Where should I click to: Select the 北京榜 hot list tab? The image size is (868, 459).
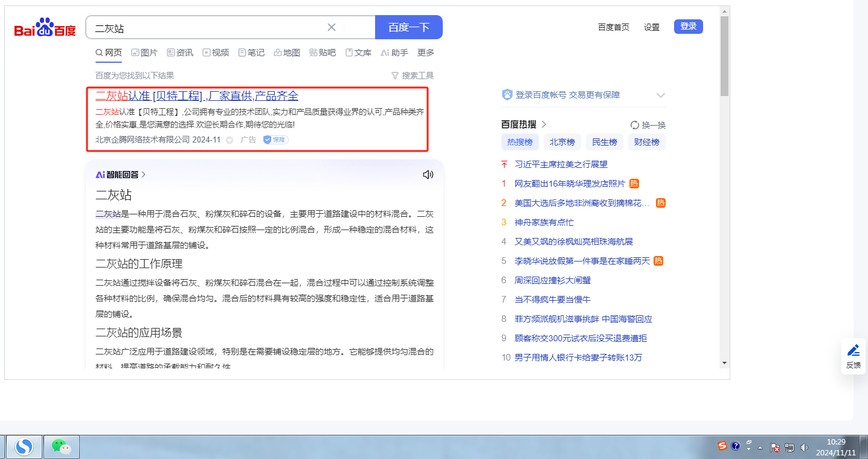click(562, 142)
